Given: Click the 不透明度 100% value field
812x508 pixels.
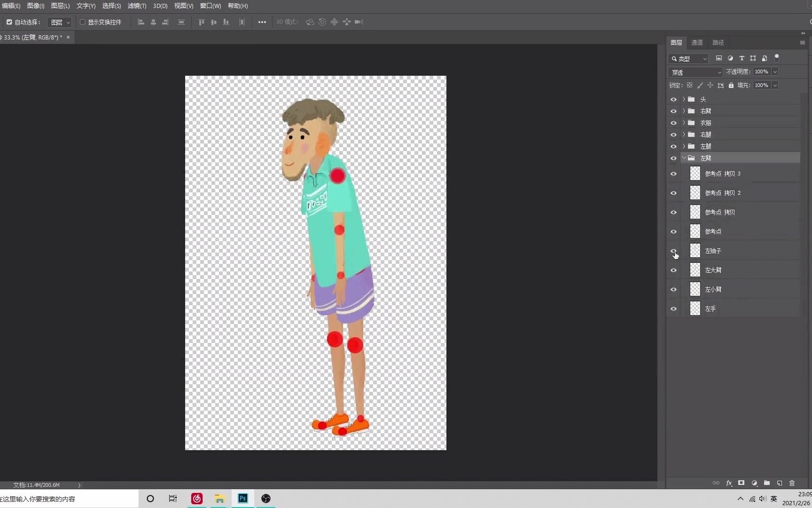Looking at the screenshot, I should click(x=762, y=71).
